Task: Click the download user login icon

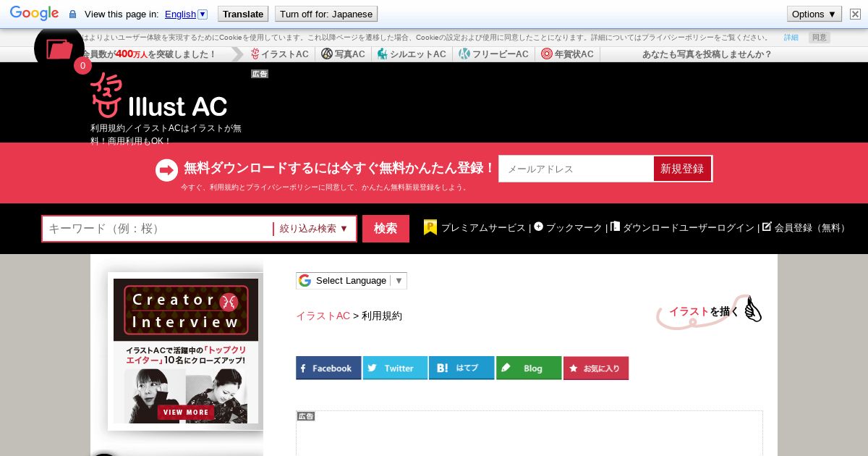Action: click(x=616, y=227)
